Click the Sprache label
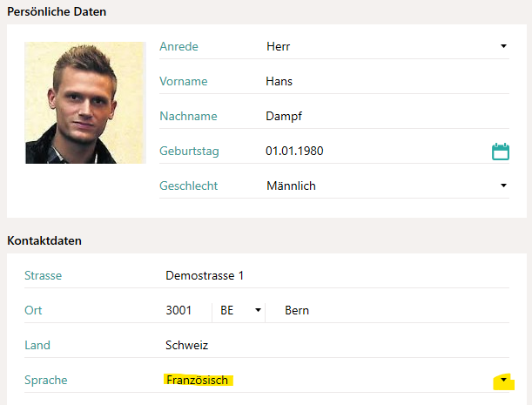Screen dimensions: 532x405 [46, 381]
